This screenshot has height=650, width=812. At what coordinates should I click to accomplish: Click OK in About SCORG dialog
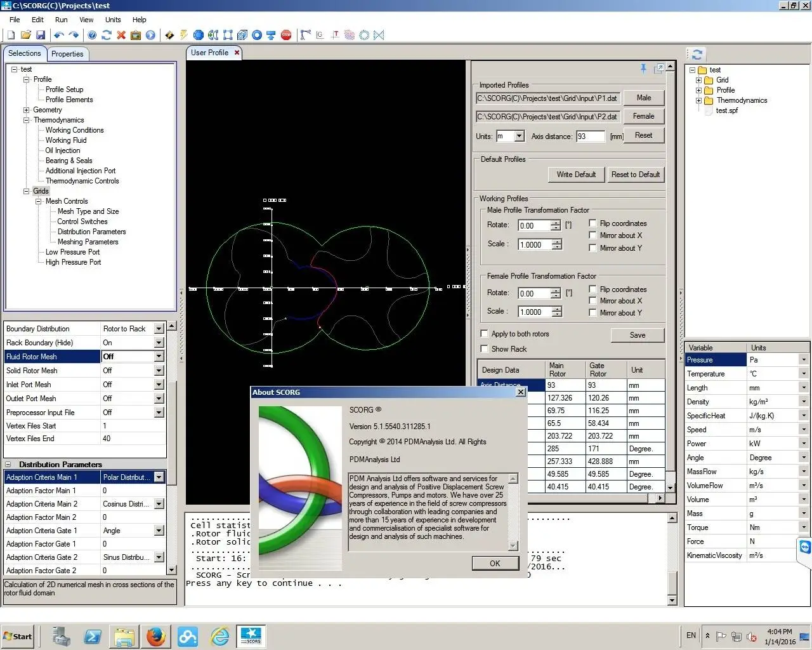pos(495,563)
